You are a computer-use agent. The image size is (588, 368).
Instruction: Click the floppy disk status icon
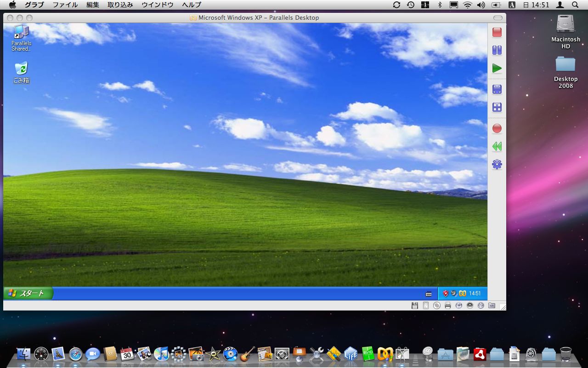coord(414,305)
